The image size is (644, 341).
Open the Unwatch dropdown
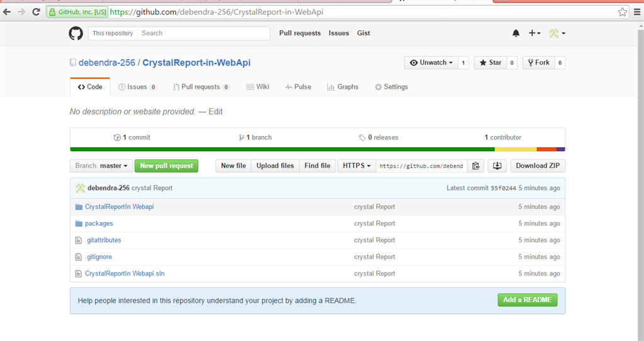431,63
